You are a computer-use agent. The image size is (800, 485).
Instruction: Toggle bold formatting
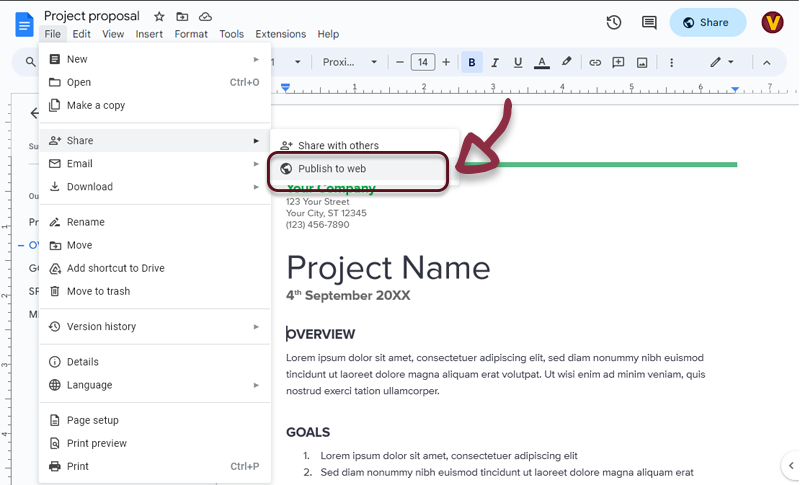472,62
